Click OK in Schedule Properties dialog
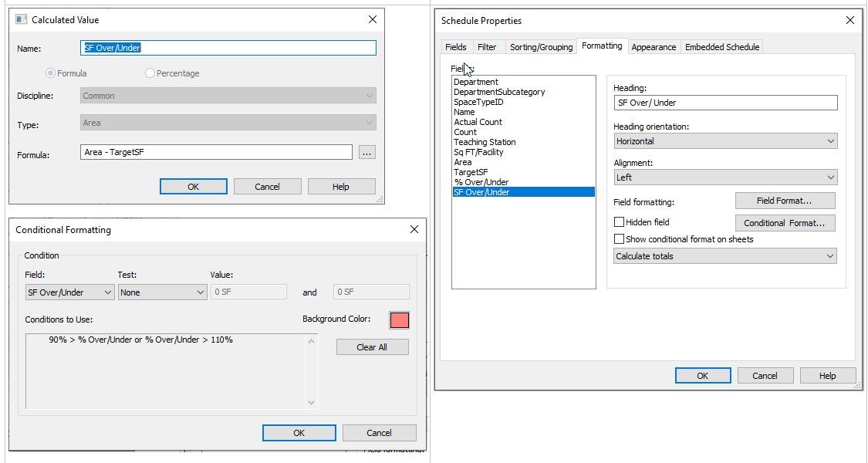868x463 pixels. tap(702, 376)
